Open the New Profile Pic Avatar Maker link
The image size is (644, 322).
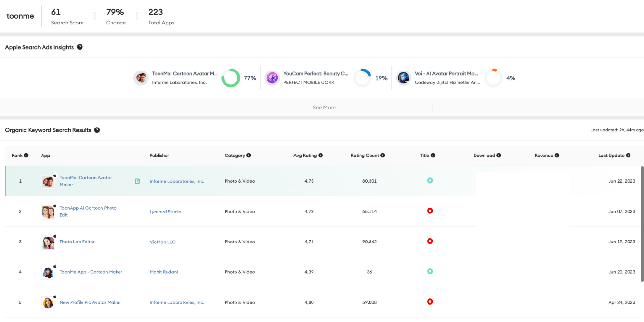(90, 302)
